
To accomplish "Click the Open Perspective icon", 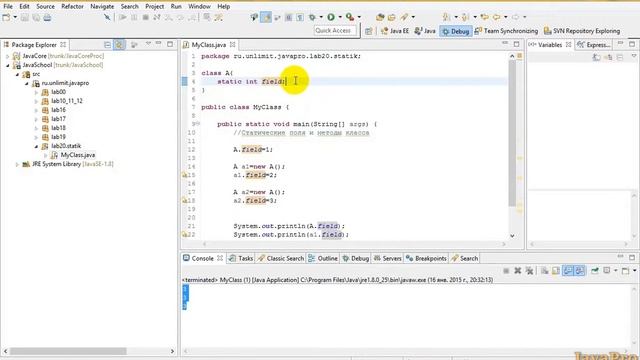I will 369,31.
